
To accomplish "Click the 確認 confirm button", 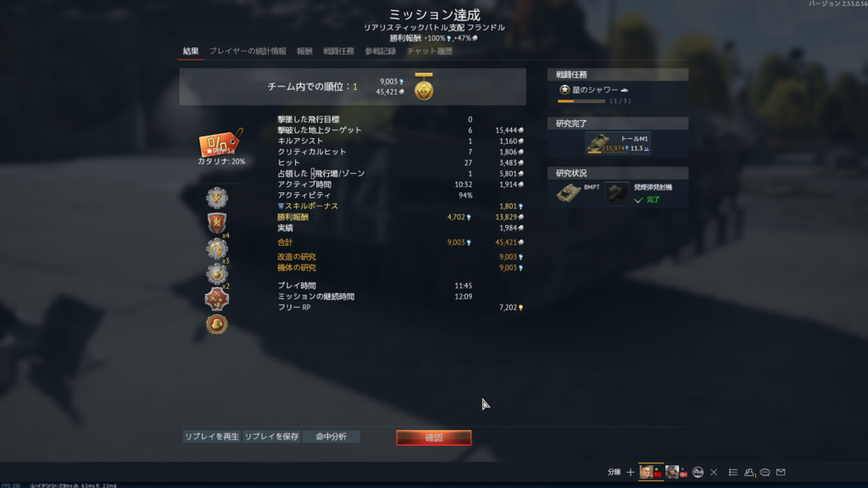I will point(434,438).
